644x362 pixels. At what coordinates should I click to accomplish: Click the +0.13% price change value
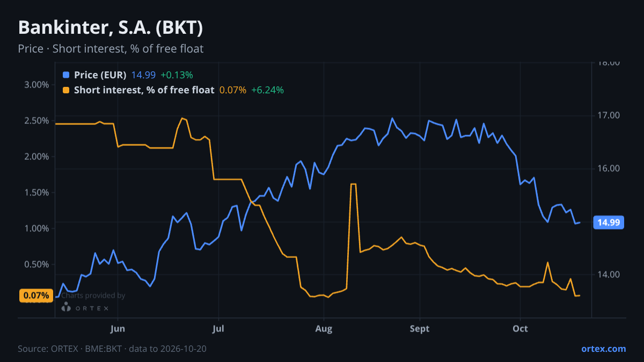177,75
